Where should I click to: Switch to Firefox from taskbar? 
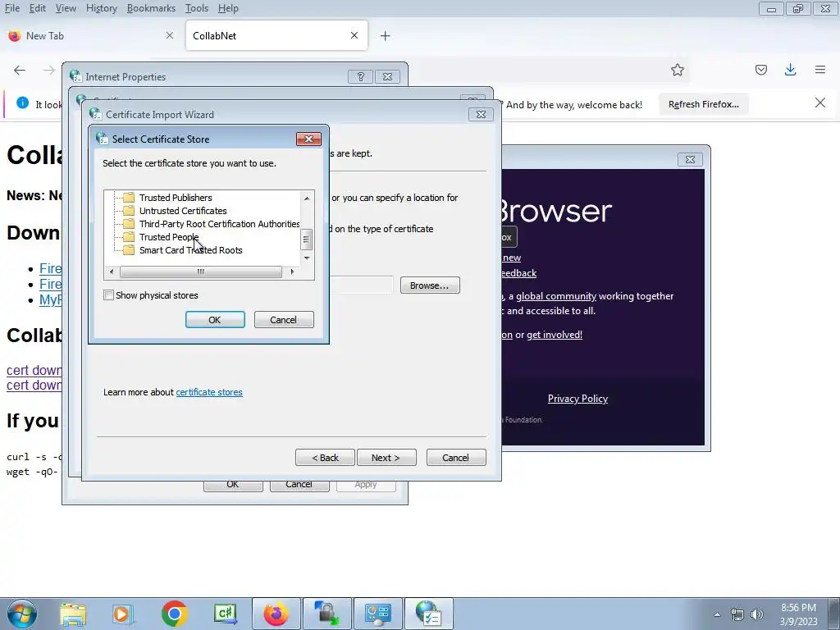click(x=276, y=614)
